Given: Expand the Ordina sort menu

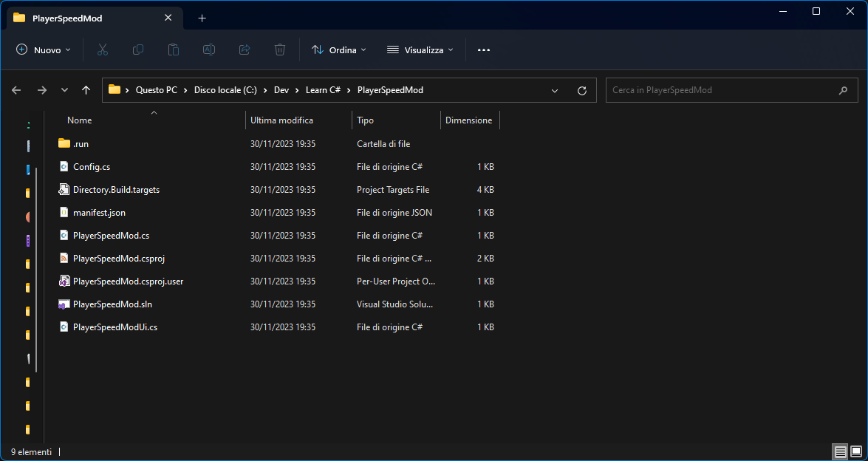Looking at the screenshot, I should pyautogui.click(x=339, y=49).
